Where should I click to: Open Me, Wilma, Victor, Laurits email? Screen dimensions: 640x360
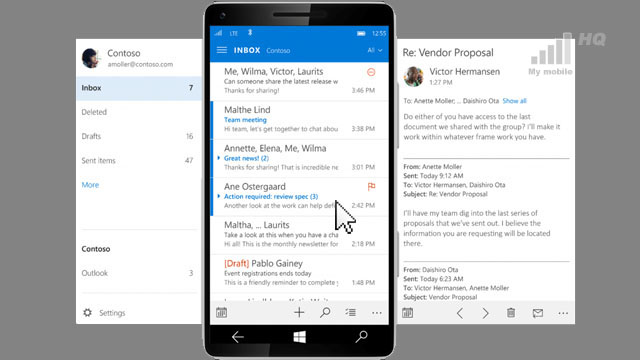(x=299, y=81)
